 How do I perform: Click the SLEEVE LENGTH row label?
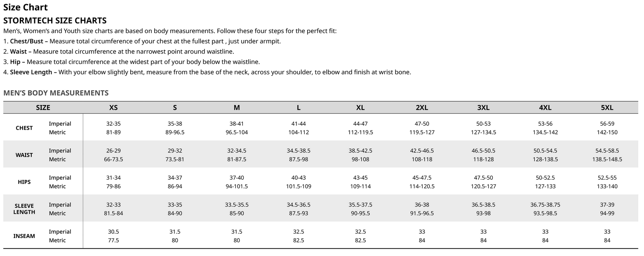[24, 209]
